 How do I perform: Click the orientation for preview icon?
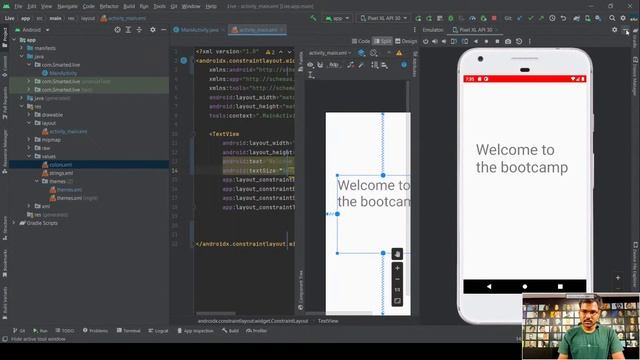click(373, 53)
